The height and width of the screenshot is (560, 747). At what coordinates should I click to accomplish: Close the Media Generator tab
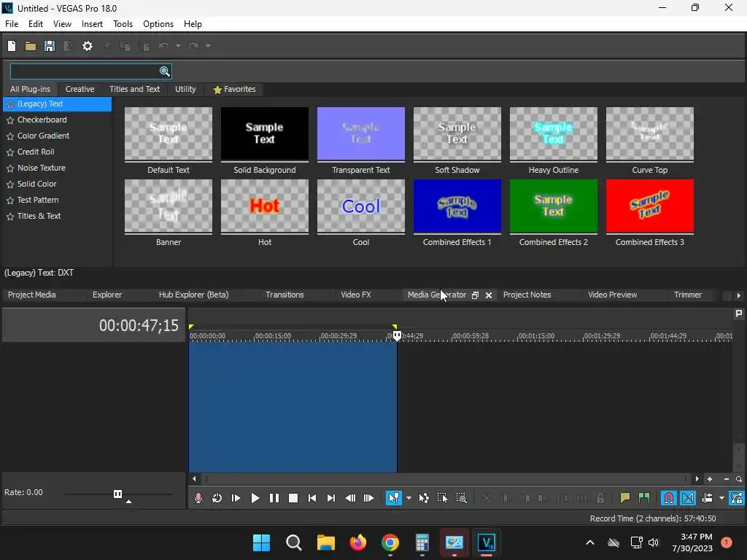point(488,295)
